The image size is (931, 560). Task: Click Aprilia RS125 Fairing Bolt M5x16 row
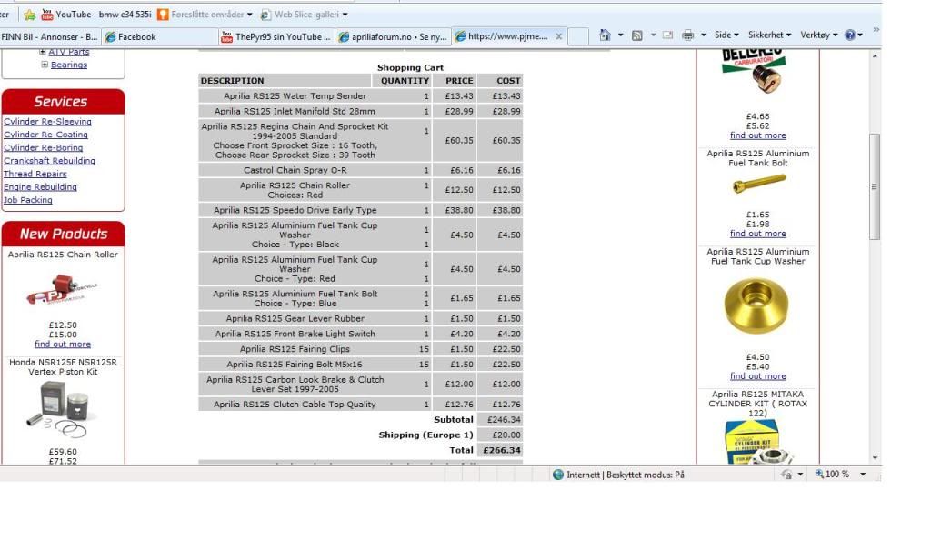pos(360,364)
